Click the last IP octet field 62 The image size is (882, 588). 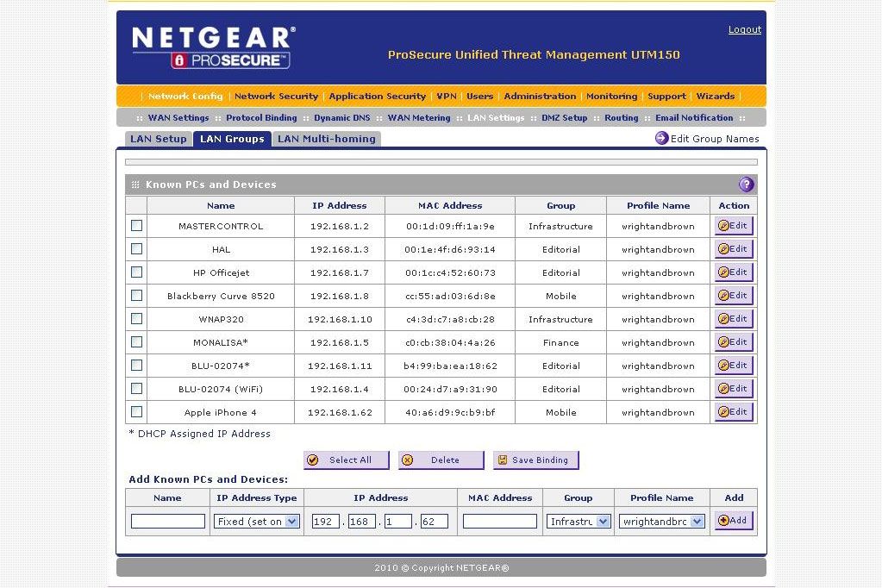pos(435,521)
